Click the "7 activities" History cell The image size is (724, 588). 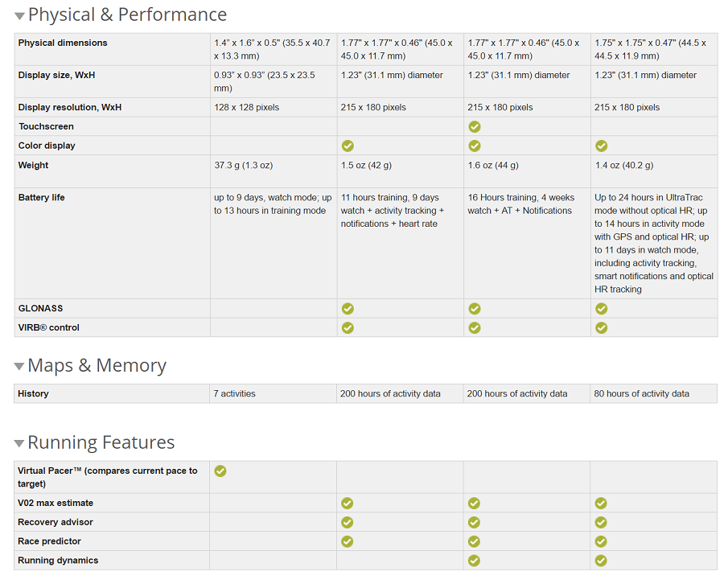click(235, 393)
